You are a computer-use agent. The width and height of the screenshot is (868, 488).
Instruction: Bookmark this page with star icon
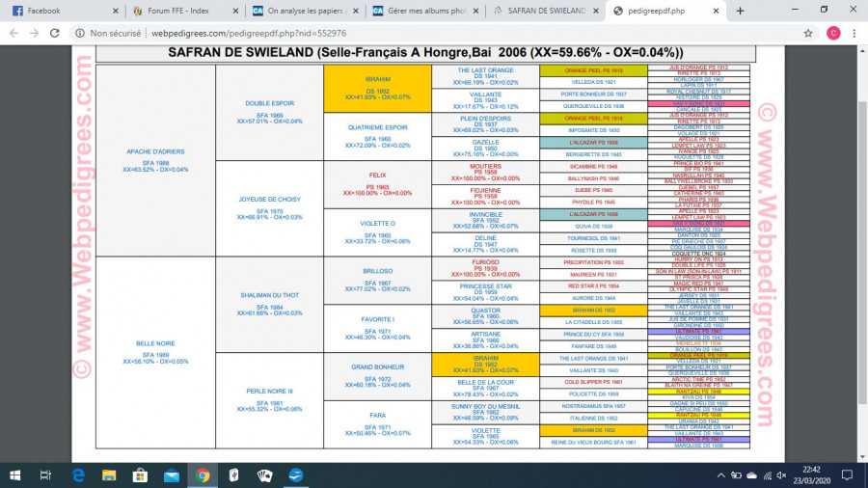[808, 33]
